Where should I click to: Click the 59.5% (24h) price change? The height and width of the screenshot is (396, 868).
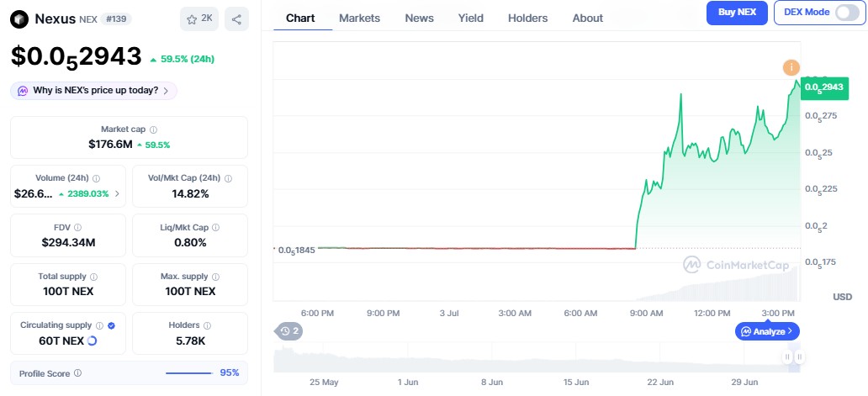(183, 59)
